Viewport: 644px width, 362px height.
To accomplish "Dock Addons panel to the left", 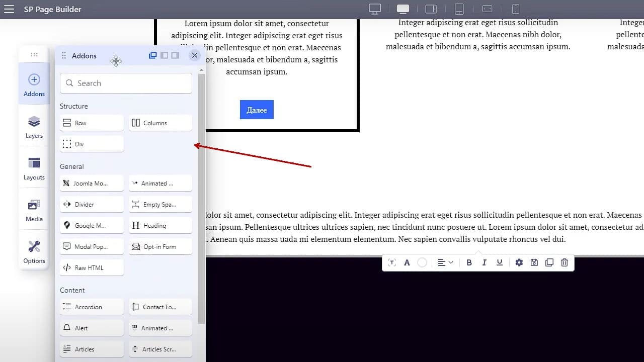I will pyautogui.click(x=164, y=55).
